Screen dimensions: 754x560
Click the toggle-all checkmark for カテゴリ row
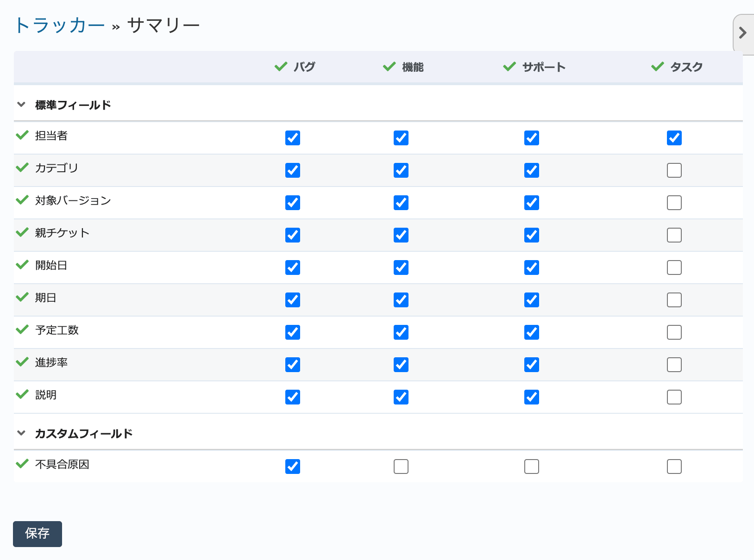[22, 168]
